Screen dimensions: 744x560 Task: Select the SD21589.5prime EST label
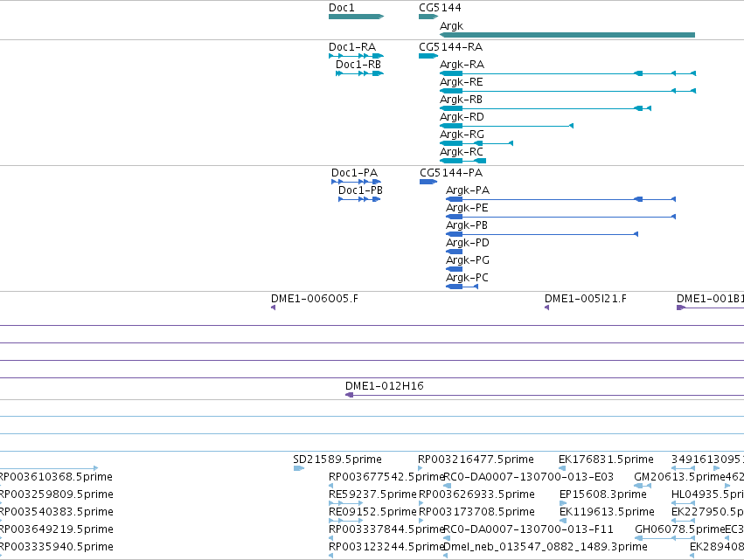(x=337, y=460)
